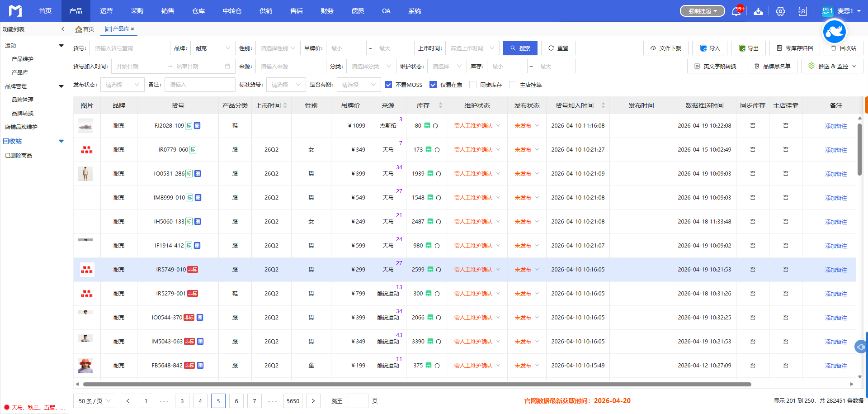Screen dimensions: 868x414
Task: Open the 财务 menu in top navigation
Action: click(x=327, y=11)
